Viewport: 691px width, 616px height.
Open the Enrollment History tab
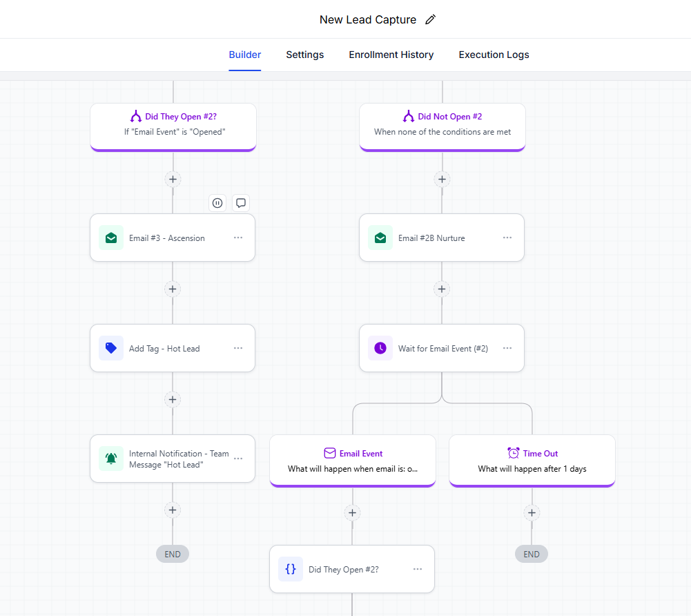[391, 55]
